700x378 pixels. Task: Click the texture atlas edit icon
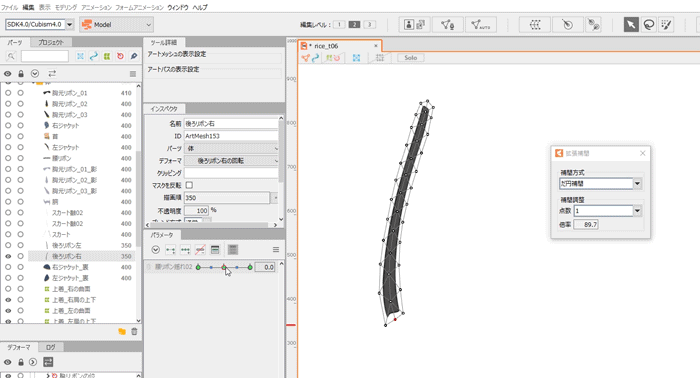pyautogui.click(x=421, y=25)
